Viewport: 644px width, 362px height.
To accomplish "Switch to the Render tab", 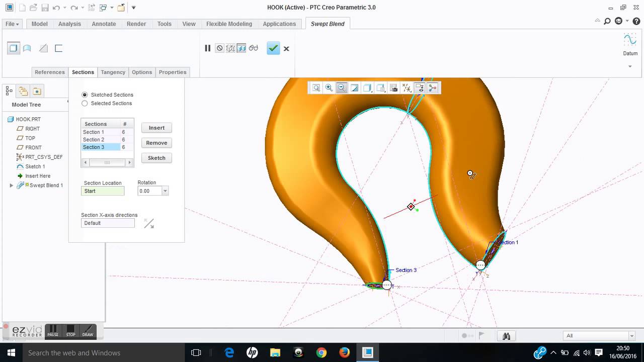I will 136,24.
